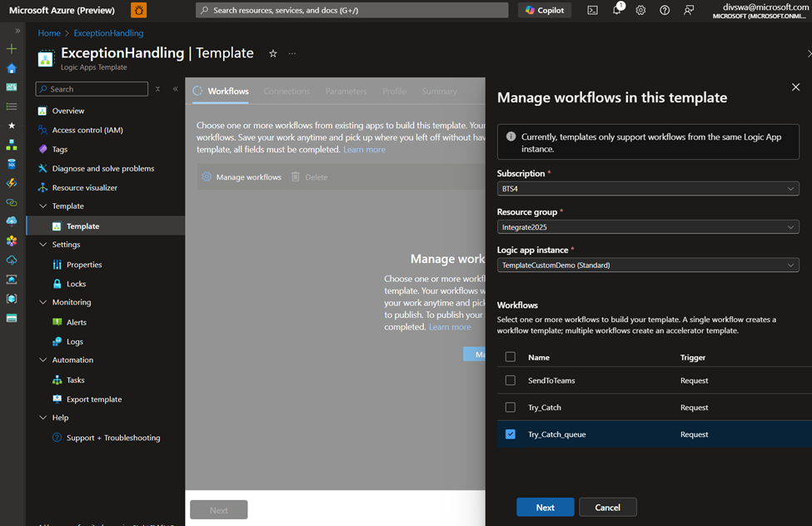812x526 pixels.
Task: Close the Manage workflows panel
Action: tap(796, 87)
